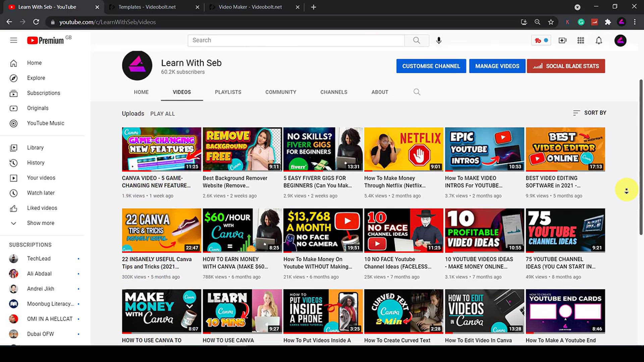Open the Remove Background Free thumbnail
This screenshot has width=644, height=362.
pos(242,149)
